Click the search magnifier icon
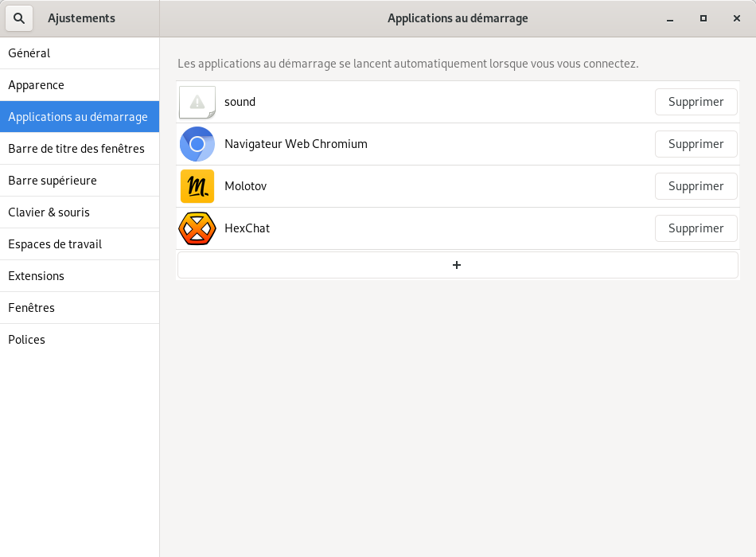Viewport: 756px width, 557px height. tap(19, 18)
